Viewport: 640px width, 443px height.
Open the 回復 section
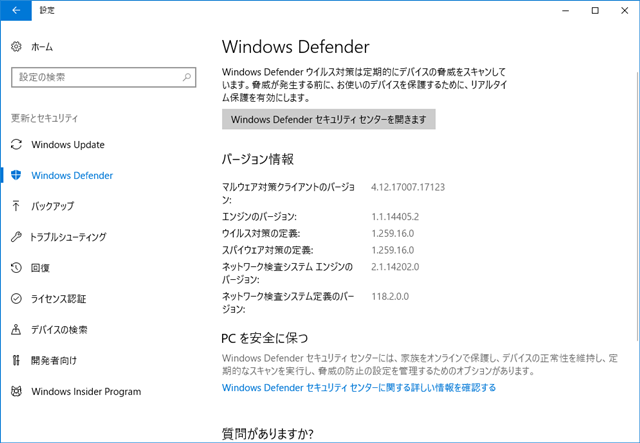[40, 268]
